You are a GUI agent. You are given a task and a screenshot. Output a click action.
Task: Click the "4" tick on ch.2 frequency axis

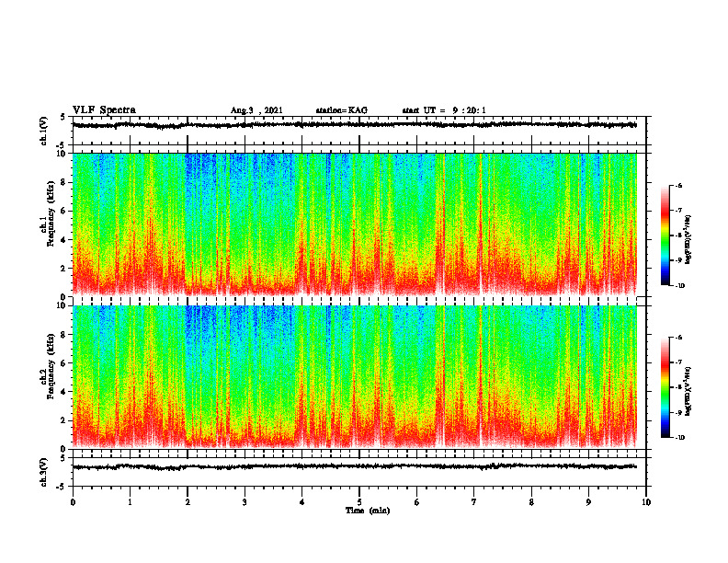63,392
